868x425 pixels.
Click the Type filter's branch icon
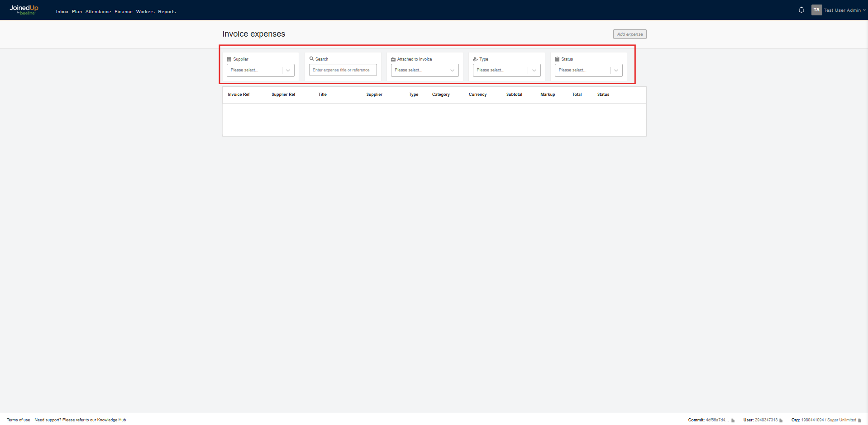[x=475, y=59]
